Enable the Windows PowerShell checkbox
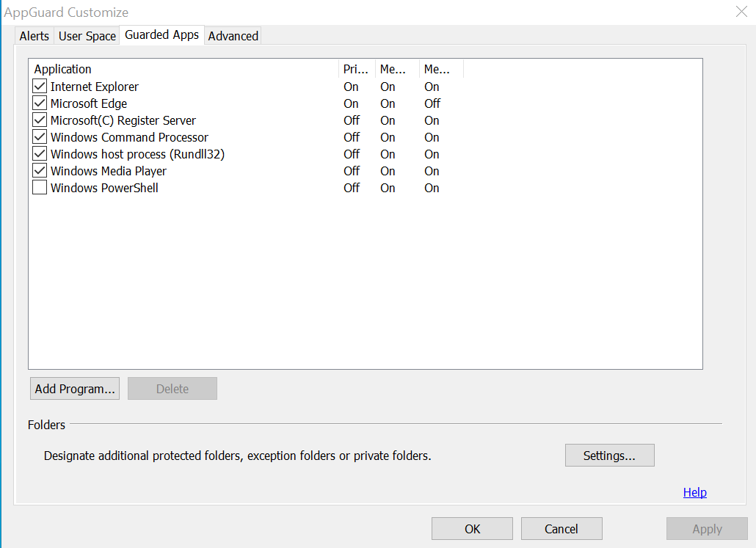 40,188
